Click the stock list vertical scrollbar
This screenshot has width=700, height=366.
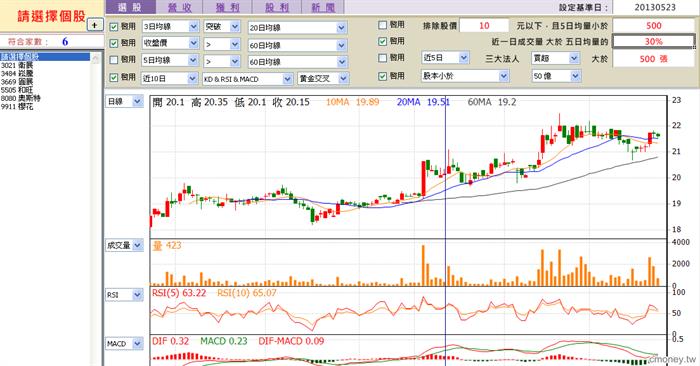click(x=96, y=209)
